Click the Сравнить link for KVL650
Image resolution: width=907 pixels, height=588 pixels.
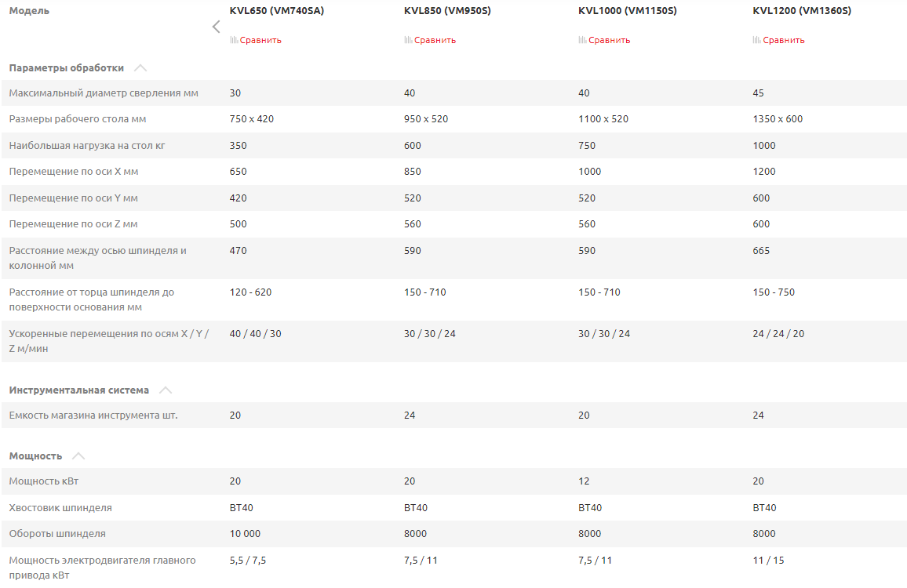(260, 40)
